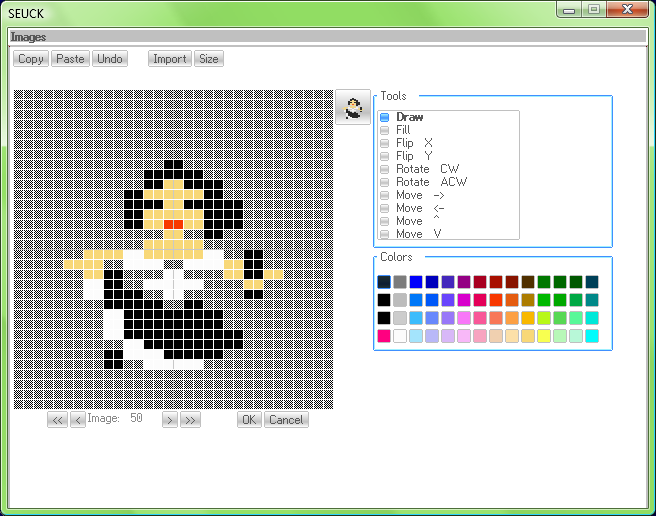This screenshot has width=656, height=516.
Task: Click the Copy button
Action: (31, 59)
